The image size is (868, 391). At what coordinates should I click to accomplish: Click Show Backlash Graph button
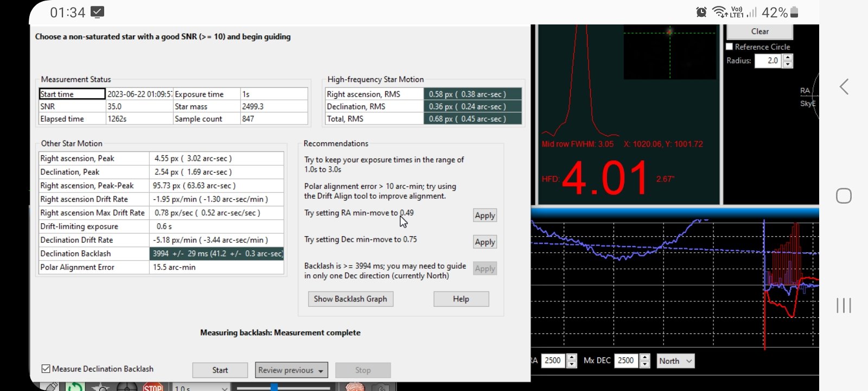350,299
